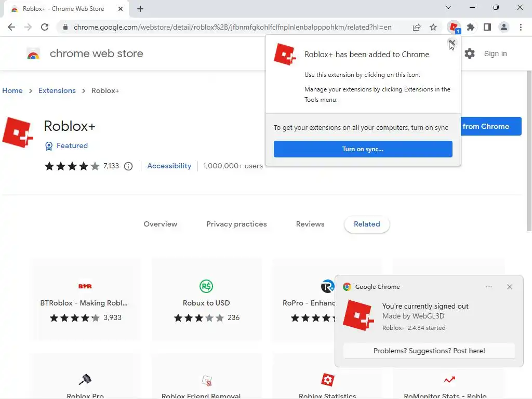
Task: Switch to the Overview tab
Action: pos(161,224)
